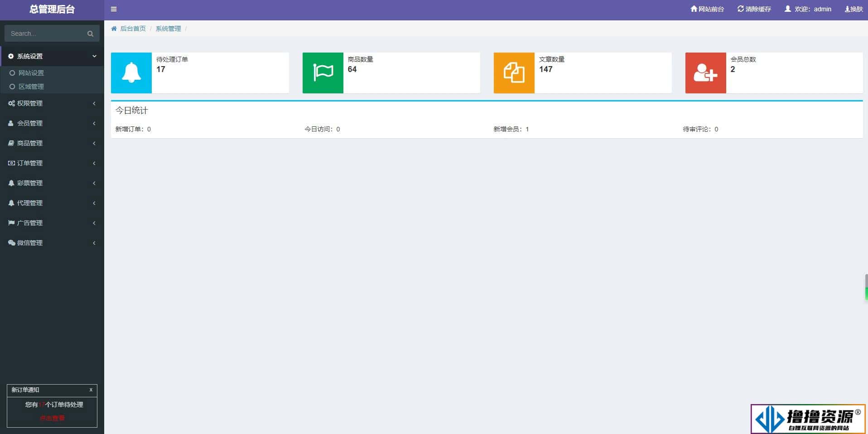Click the red 点击查看 link
This screenshot has height=434, width=868.
click(x=52, y=418)
